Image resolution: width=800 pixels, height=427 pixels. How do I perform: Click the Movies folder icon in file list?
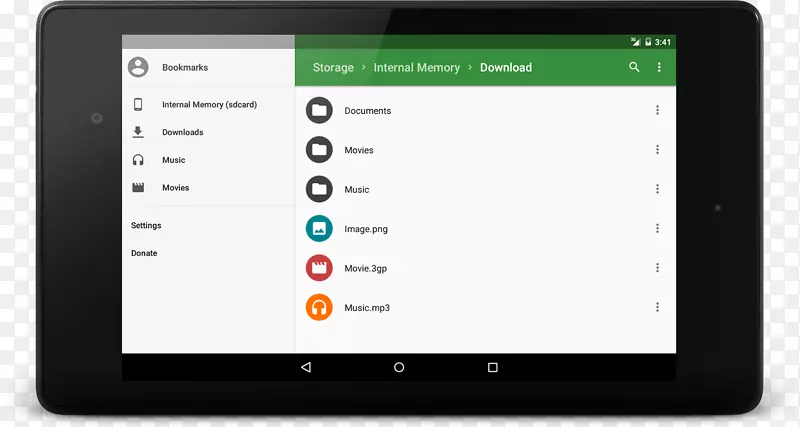click(x=319, y=149)
